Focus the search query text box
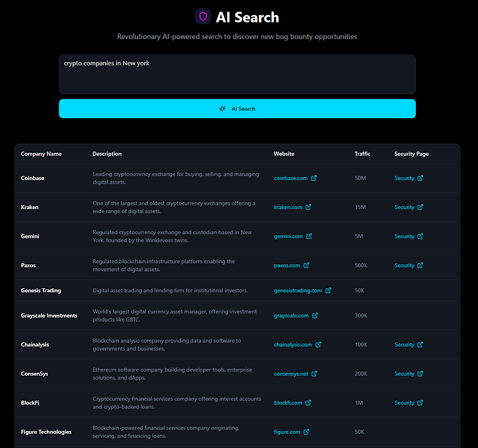This screenshot has width=478, height=448. (x=237, y=74)
